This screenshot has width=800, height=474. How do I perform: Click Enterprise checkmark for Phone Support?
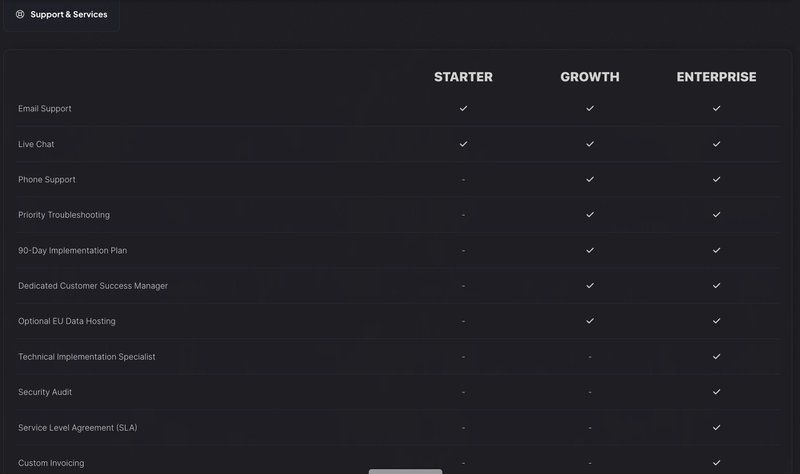[716, 179]
